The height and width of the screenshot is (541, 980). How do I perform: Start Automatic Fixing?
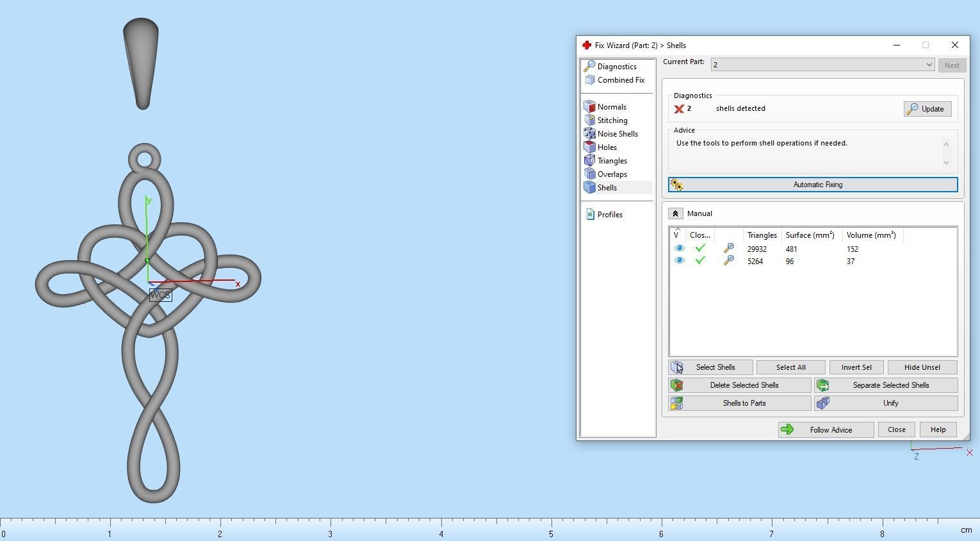click(813, 185)
